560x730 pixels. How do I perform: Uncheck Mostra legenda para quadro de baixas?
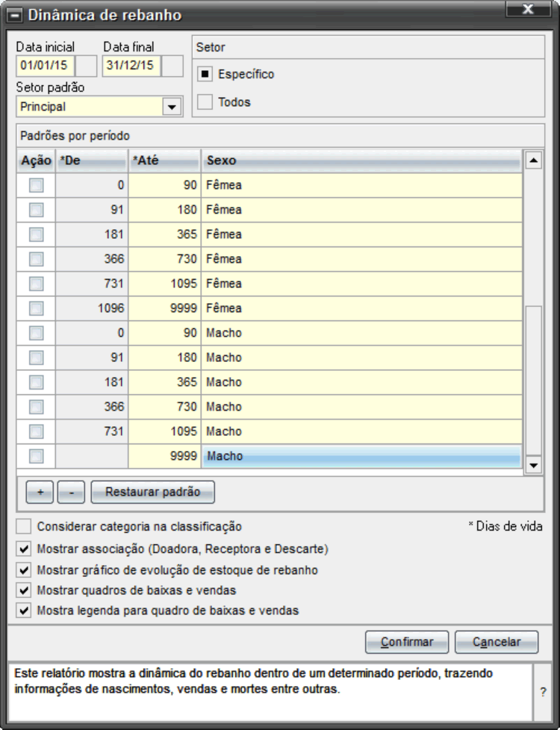(x=24, y=611)
